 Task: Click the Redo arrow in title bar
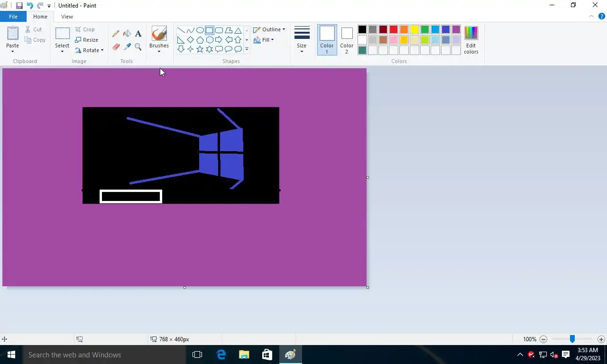(x=40, y=6)
